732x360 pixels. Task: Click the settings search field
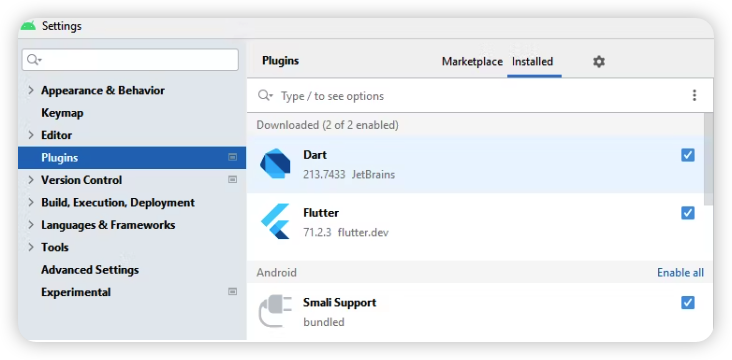(x=130, y=60)
